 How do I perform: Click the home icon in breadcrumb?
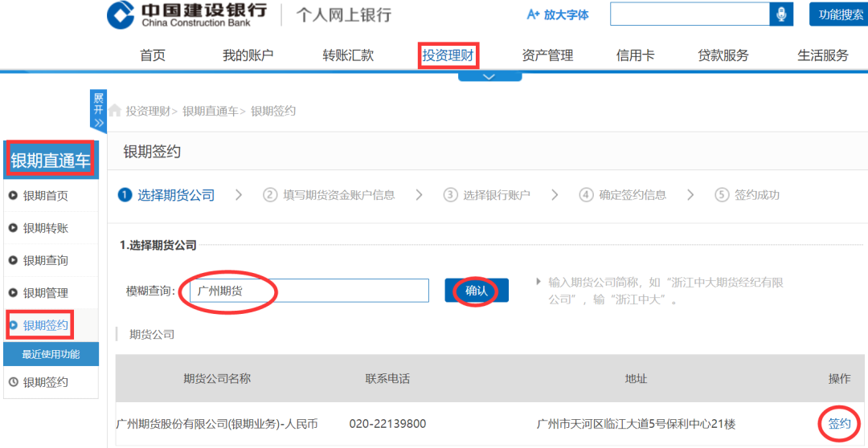point(115,110)
